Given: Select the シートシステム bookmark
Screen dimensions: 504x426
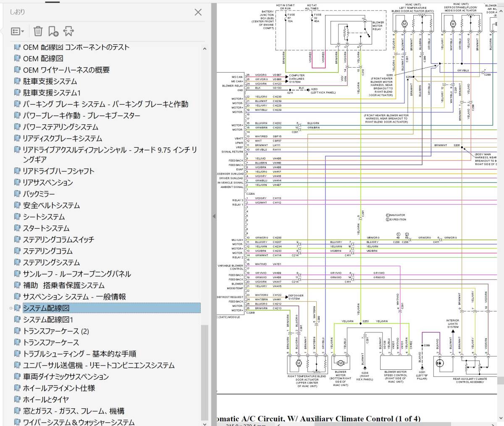Looking at the screenshot, I should tap(44, 217).
